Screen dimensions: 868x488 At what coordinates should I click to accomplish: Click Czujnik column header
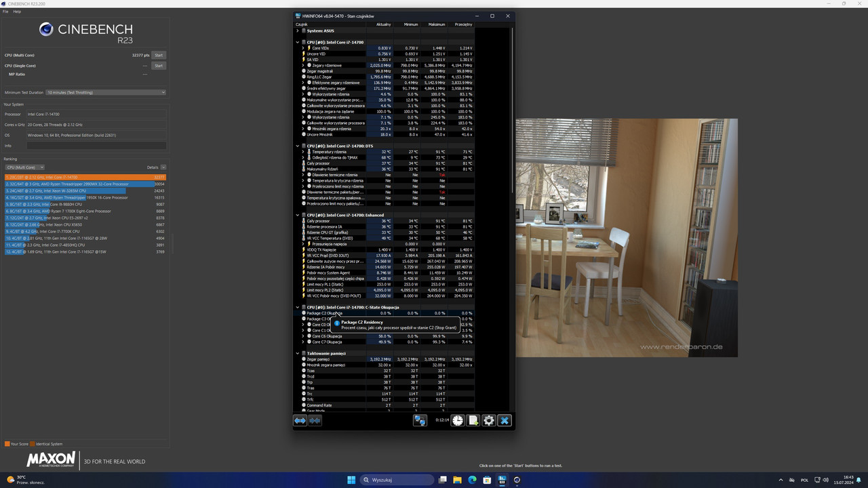click(330, 24)
